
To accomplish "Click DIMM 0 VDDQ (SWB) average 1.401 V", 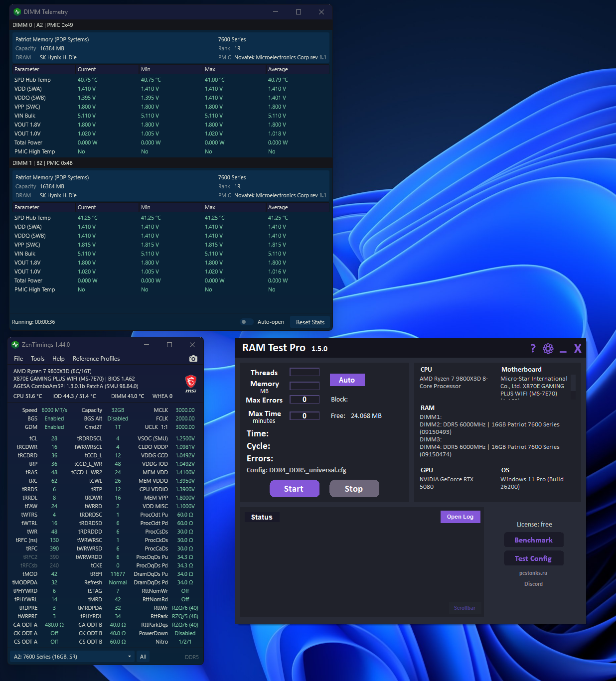I will 277,98.
